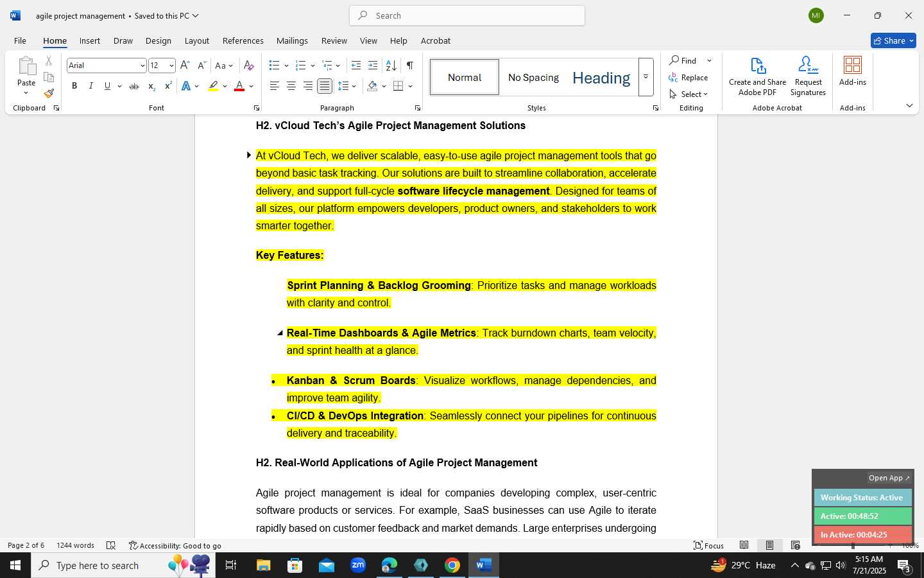Open the font size dropdown
Screen dimensions: 924x578
coord(171,66)
